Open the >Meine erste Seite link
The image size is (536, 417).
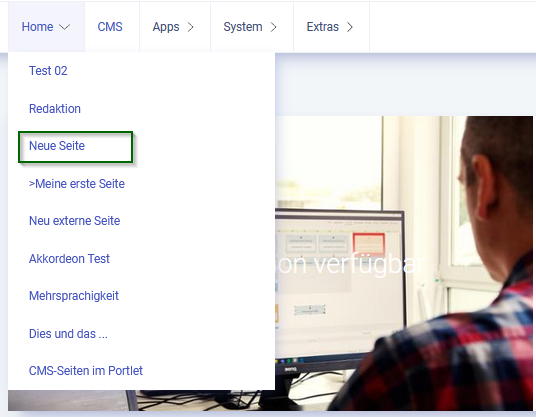pyautogui.click(x=77, y=184)
